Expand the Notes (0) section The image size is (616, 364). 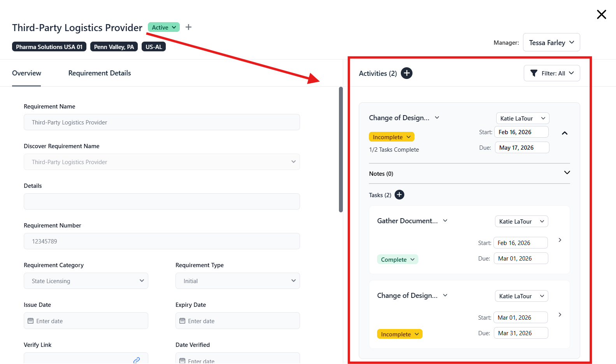point(567,173)
